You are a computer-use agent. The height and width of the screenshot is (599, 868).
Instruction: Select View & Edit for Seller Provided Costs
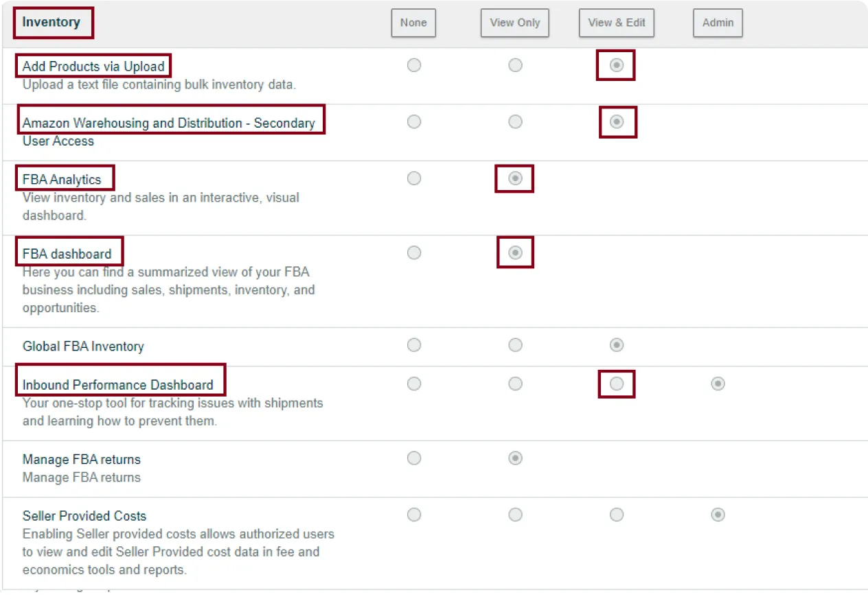(617, 515)
